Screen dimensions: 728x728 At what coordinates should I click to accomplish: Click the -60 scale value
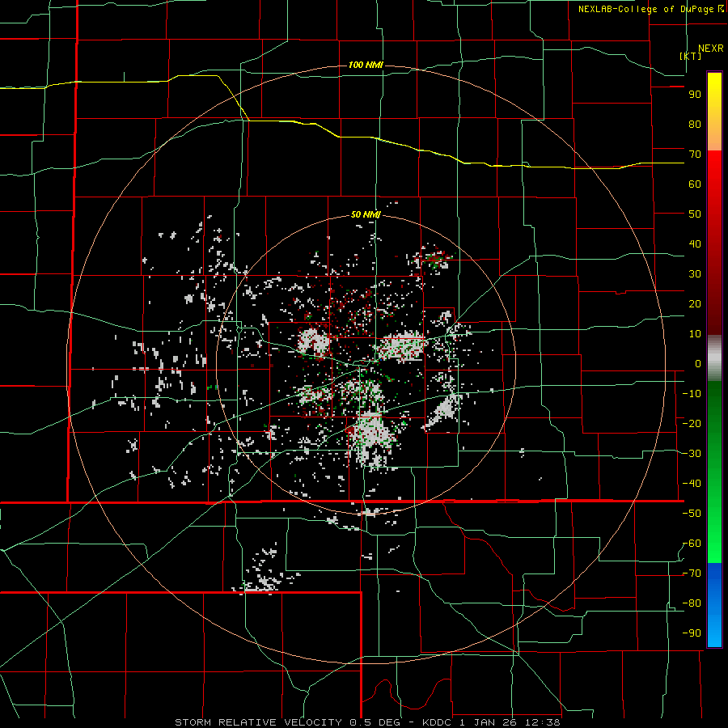coord(692,544)
